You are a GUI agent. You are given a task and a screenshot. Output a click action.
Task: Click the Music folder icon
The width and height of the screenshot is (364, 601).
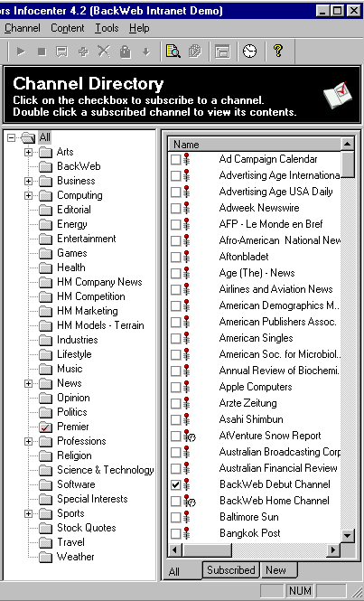click(x=45, y=369)
